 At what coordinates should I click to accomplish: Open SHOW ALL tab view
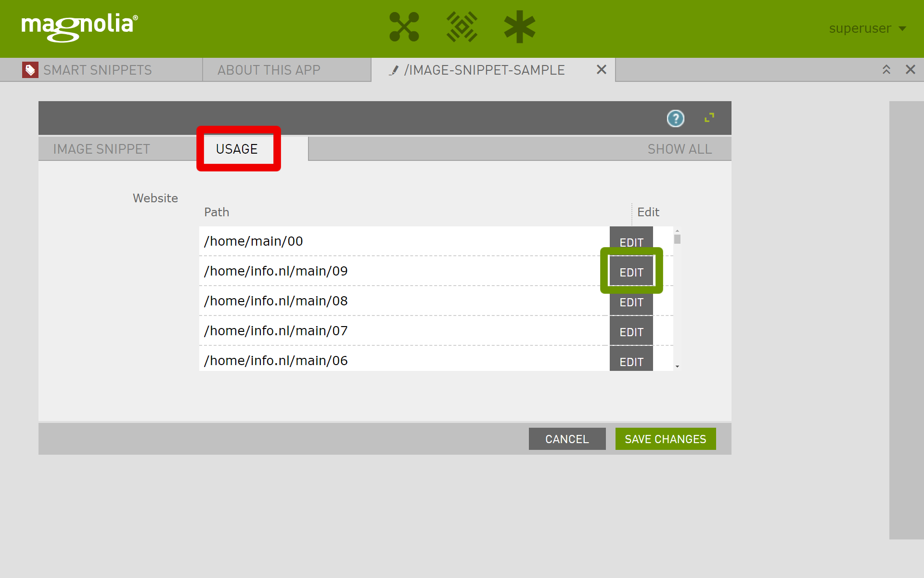point(679,148)
